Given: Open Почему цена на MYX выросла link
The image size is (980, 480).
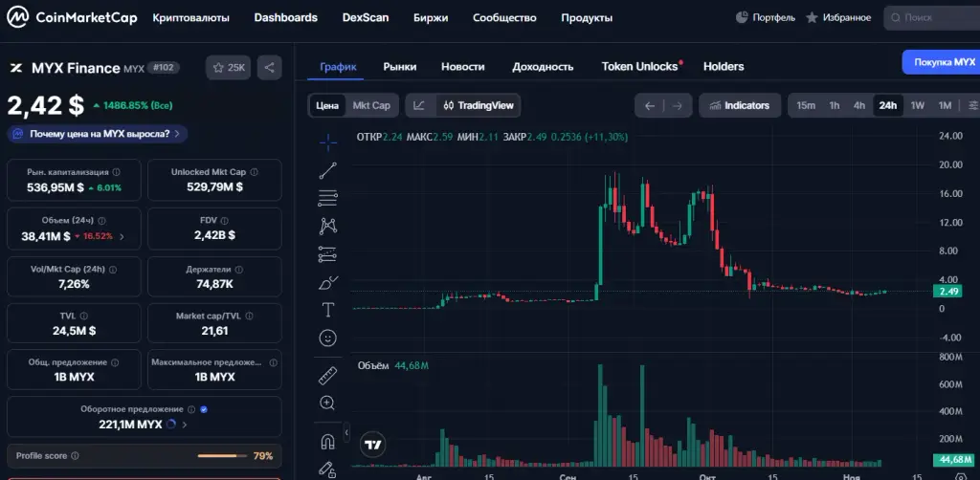Looking at the screenshot, I should [x=99, y=134].
